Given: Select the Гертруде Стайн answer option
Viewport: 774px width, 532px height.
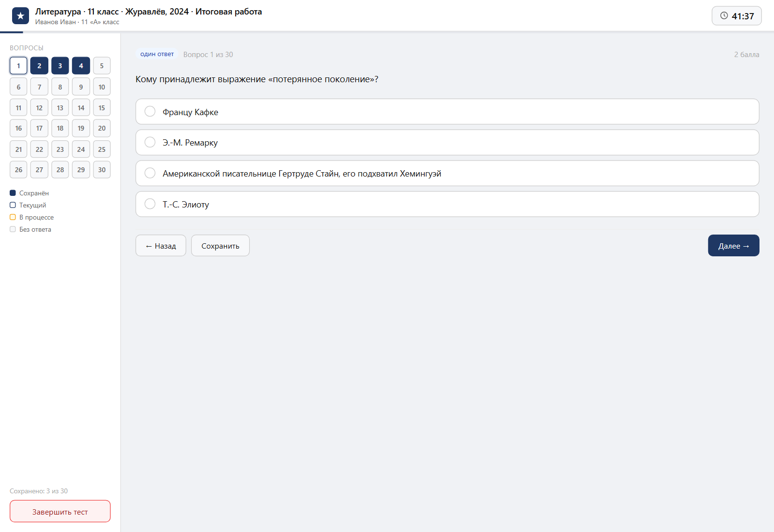Looking at the screenshot, I should [x=447, y=173].
